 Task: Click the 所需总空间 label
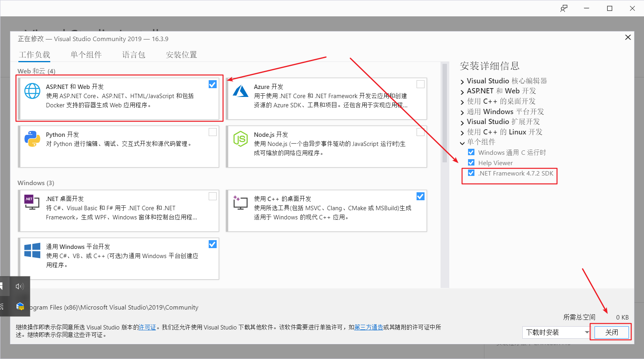coord(579,317)
